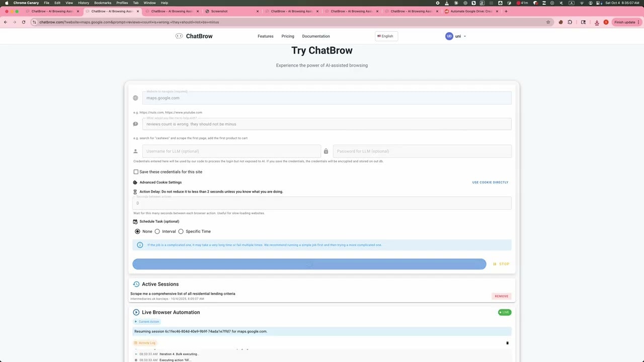This screenshot has height=362, width=644.
Task: Click the green LIVE badge
Action: click(x=505, y=312)
